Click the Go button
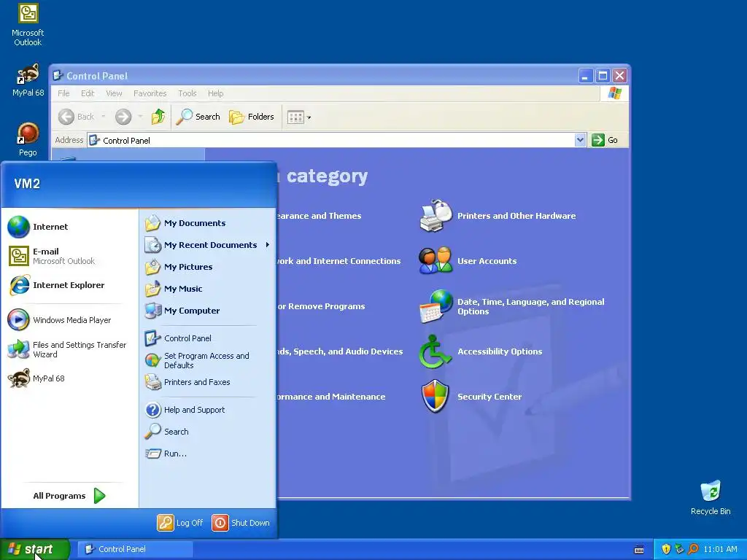Screen dimensions: 747x560 605,140
